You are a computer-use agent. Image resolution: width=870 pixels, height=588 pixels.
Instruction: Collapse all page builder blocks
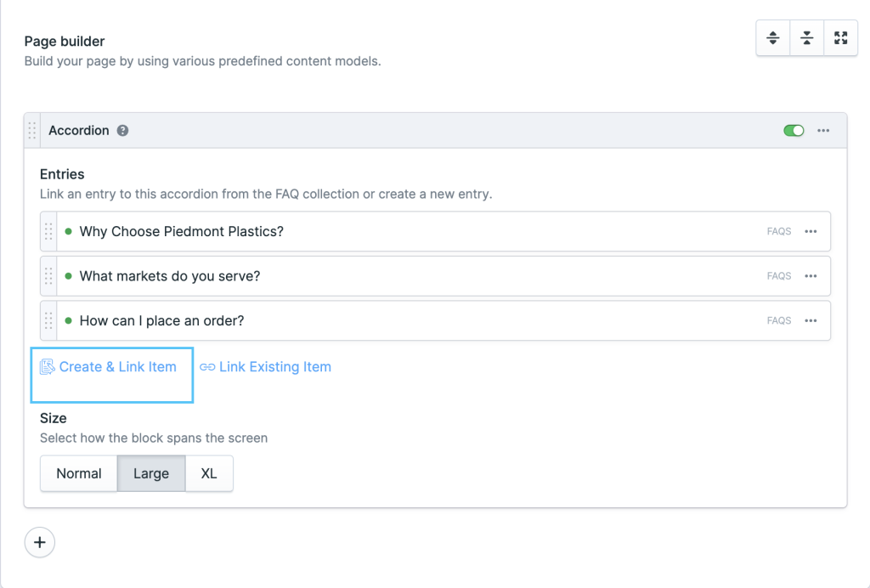tap(806, 37)
